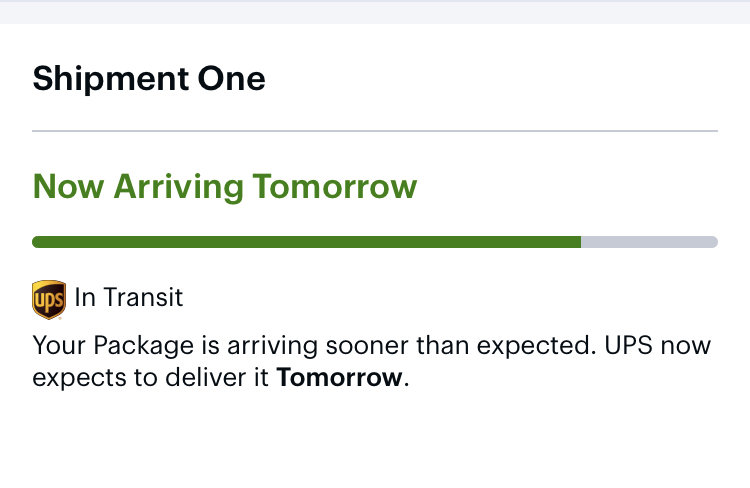Select the Shipment One heading
This screenshot has height=488, width=750.
click(149, 78)
